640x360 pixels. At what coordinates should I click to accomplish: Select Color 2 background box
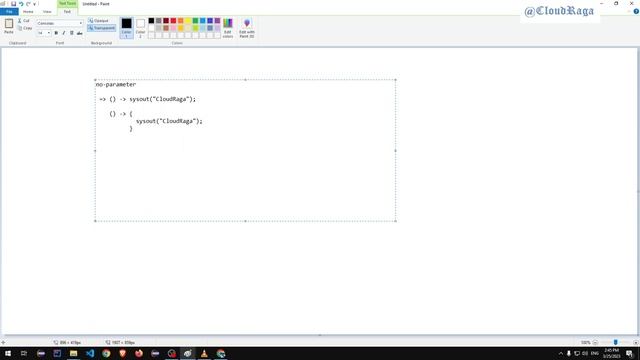coord(140,28)
